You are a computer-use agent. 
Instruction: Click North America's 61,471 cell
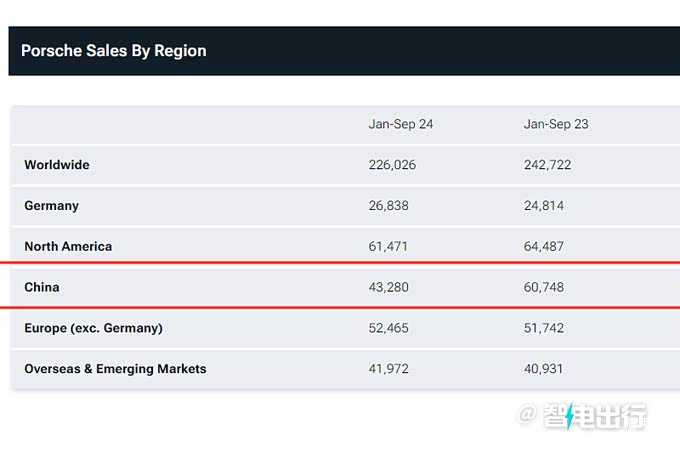click(388, 246)
